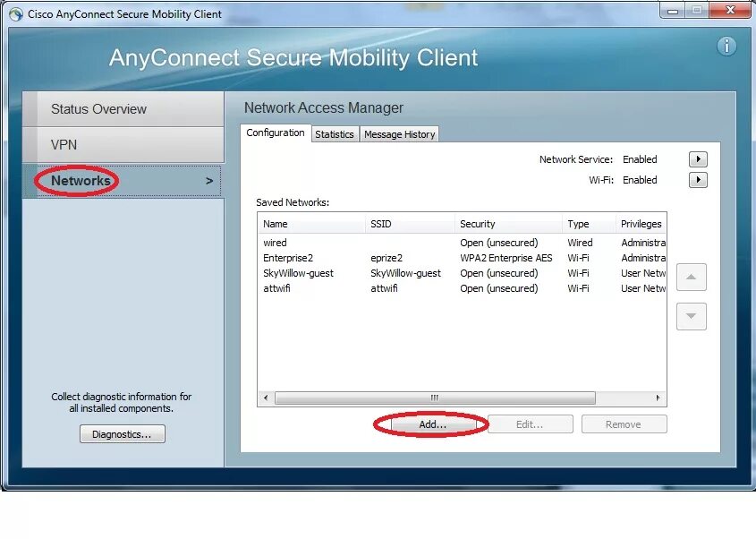
Task: Open the Status Overview section
Action: click(123, 109)
